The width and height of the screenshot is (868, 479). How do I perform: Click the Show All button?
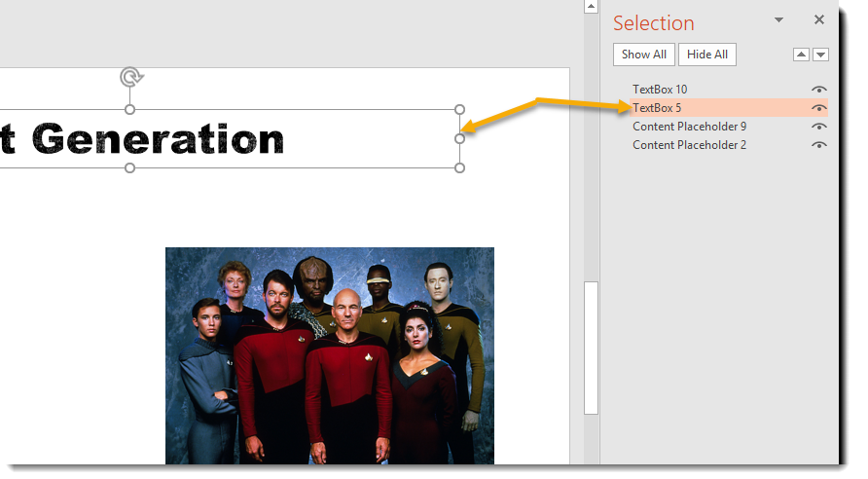644,55
